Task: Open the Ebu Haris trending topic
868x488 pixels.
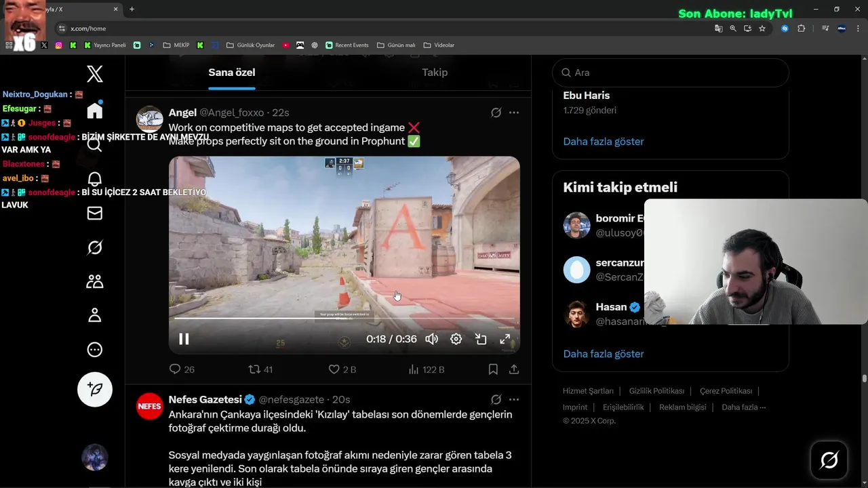Action: pos(586,96)
